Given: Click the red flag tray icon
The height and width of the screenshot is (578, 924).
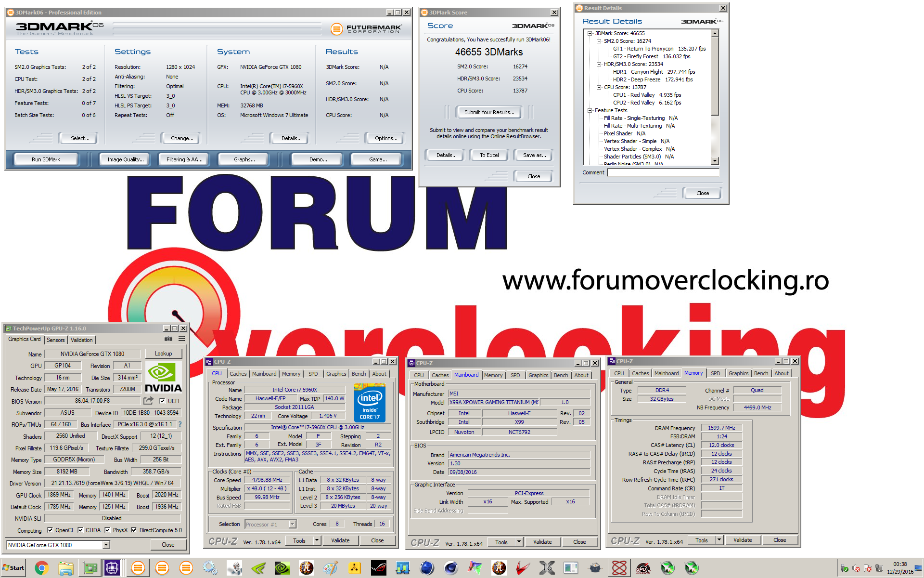Looking at the screenshot, I should coord(868,568).
